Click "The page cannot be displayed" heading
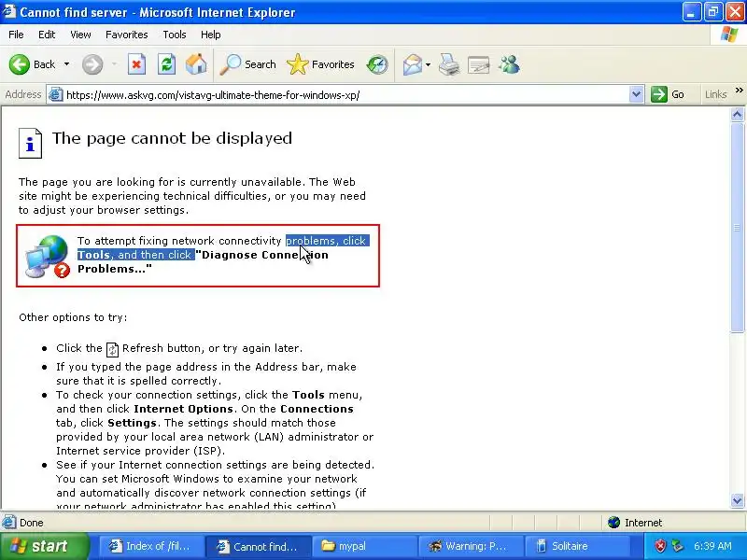747x560 pixels. tap(172, 138)
